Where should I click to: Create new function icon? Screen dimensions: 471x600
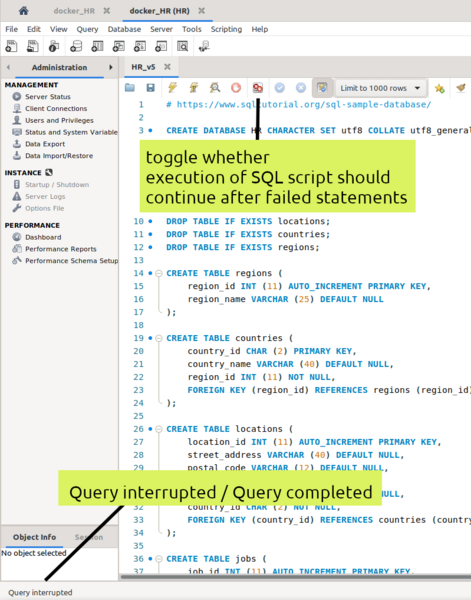click(161, 46)
